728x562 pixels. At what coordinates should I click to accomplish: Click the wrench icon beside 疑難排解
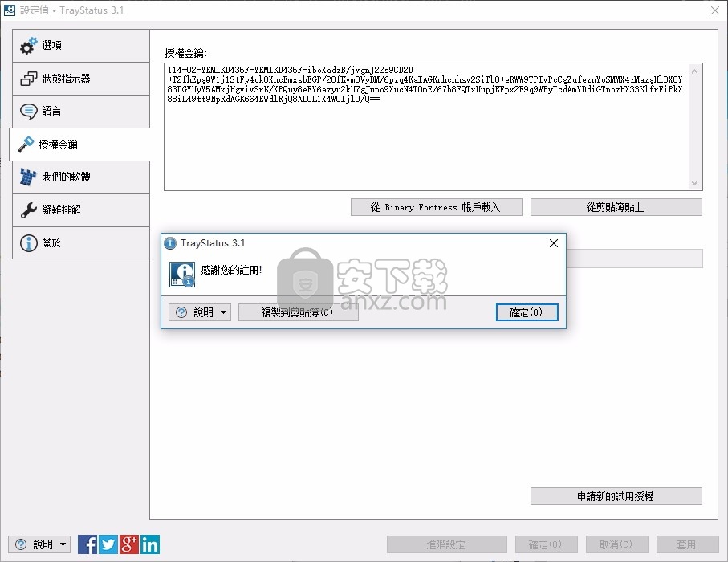pos(28,210)
